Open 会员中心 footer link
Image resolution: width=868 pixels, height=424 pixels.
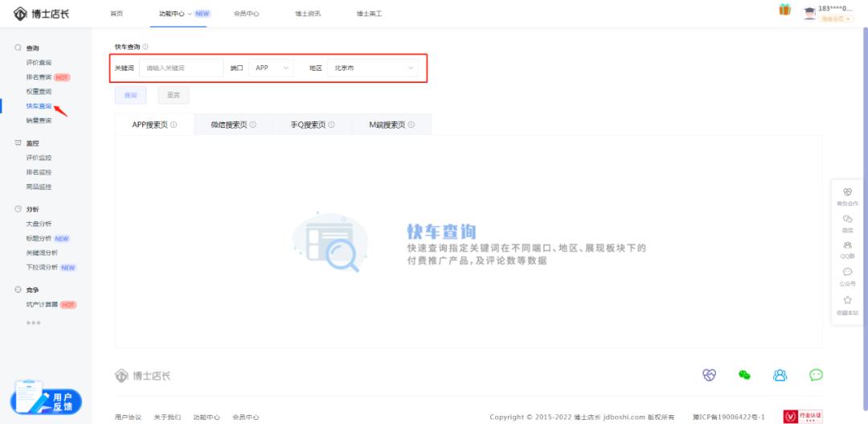click(x=246, y=417)
